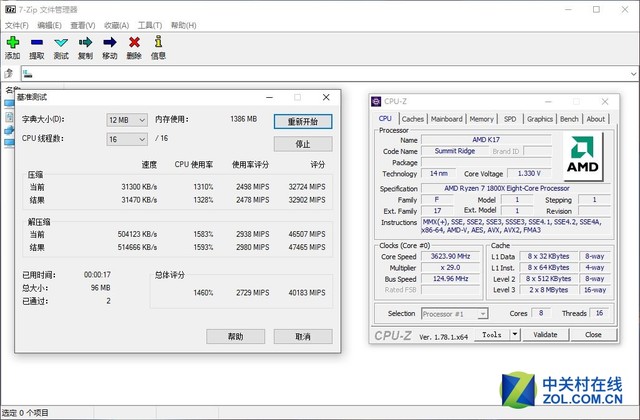Click the Delete (删除) toolbar icon
The height and width of the screenshot is (420, 640).
134,42
